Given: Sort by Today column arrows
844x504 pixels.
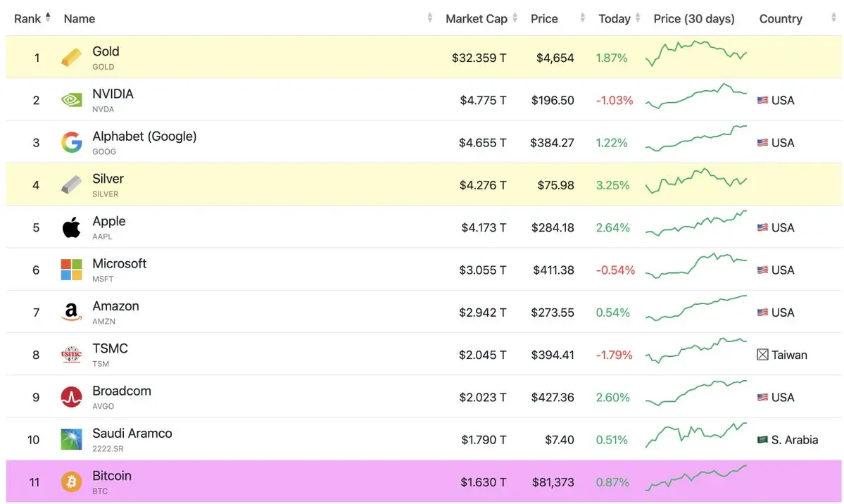Looking at the screenshot, I should coord(638,18).
